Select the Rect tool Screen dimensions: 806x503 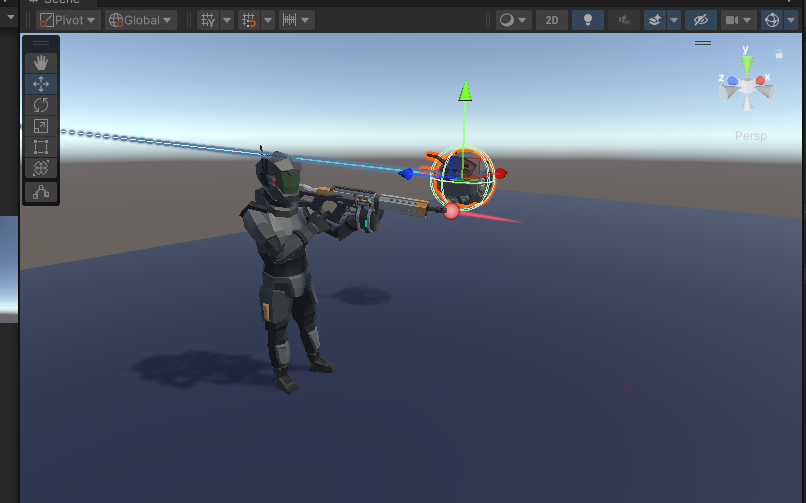pos(41,147)
